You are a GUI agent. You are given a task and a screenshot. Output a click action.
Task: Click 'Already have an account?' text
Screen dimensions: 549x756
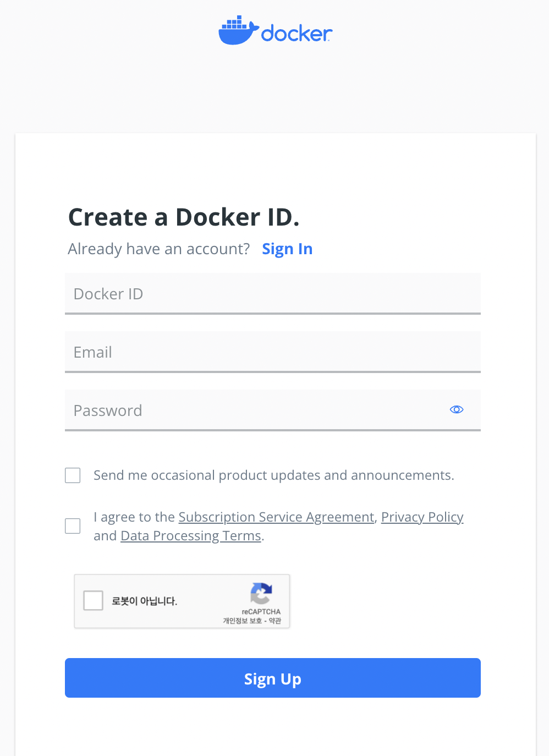[159, 249]
